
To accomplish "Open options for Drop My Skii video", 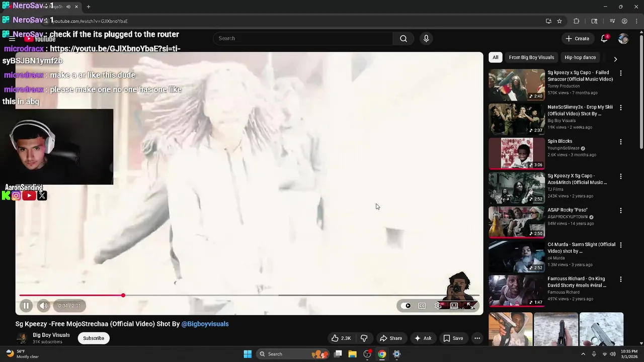I will point(620,108).
